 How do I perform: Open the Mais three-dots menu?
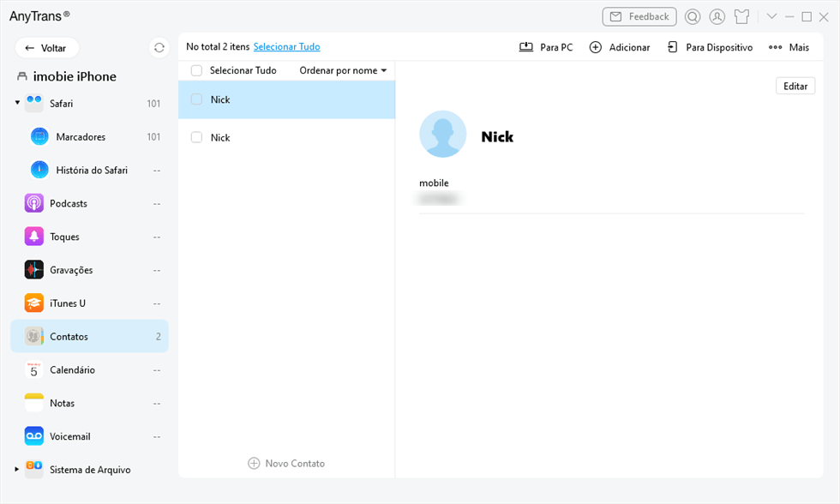[x=775, y=47]
